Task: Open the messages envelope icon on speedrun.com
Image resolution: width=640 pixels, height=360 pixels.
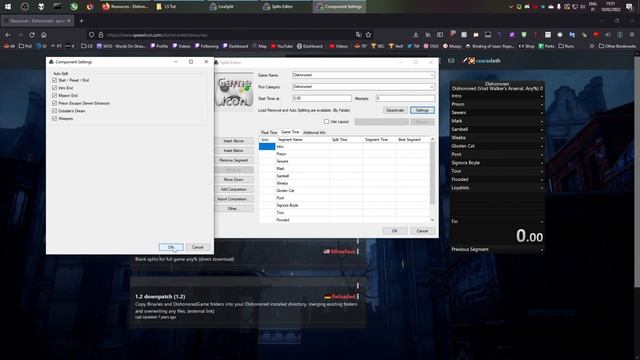Action: tap(451, 61)
